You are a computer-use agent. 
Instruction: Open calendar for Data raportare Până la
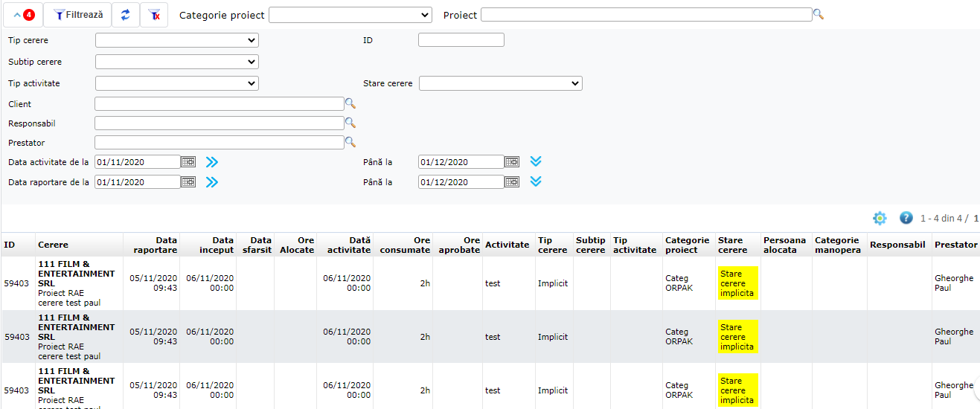(512, 181)
